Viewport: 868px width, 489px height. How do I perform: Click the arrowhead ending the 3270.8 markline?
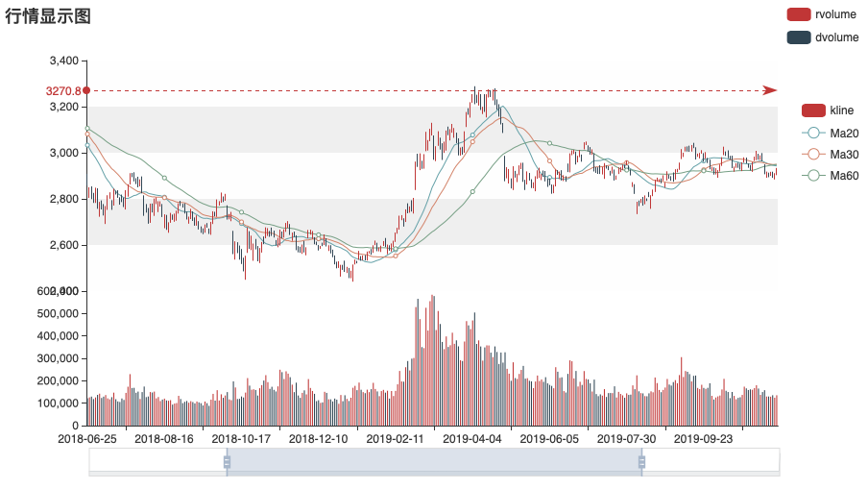click(x=770, y=90)
